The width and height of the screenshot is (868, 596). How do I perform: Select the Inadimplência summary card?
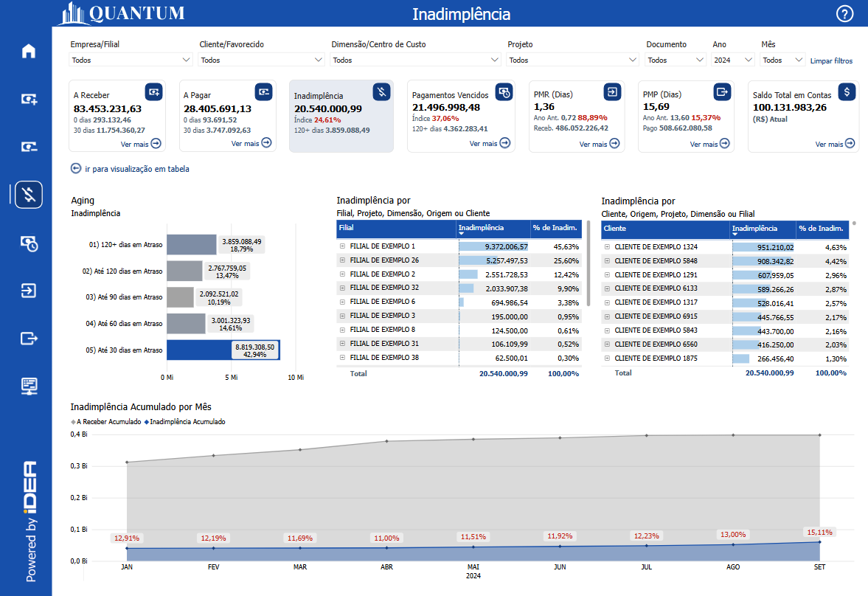pyautogui.click(x=341, y=116)
